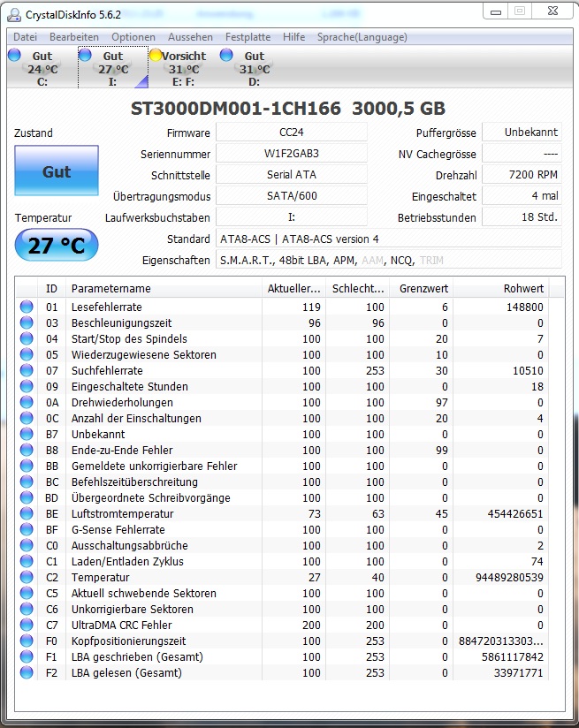Viewport: 579px width, 728px height.
Task: Click the Seriennummer field W1F2GAB3
Action: pyautogui.click(x=292, y=153)
